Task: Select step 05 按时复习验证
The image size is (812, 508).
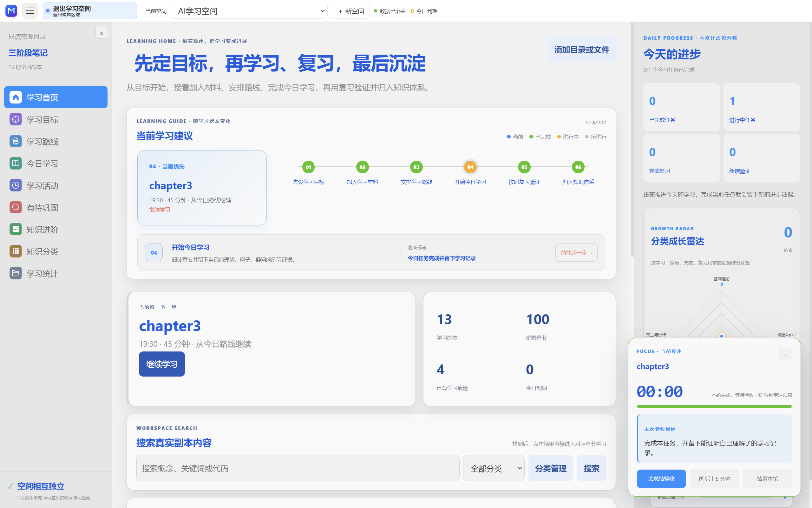Action: click(x=524, y=172)
